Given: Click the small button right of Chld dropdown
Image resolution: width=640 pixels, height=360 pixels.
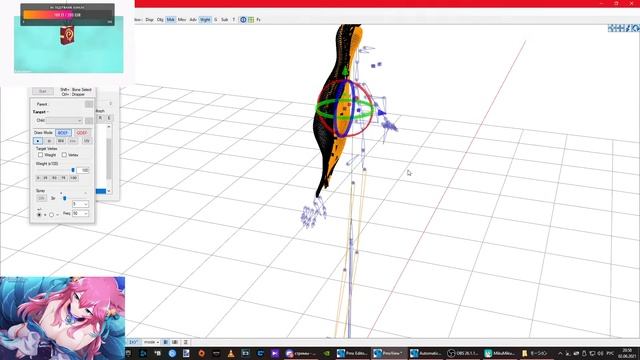Looking at the screenshot, I should coord(89,121).
